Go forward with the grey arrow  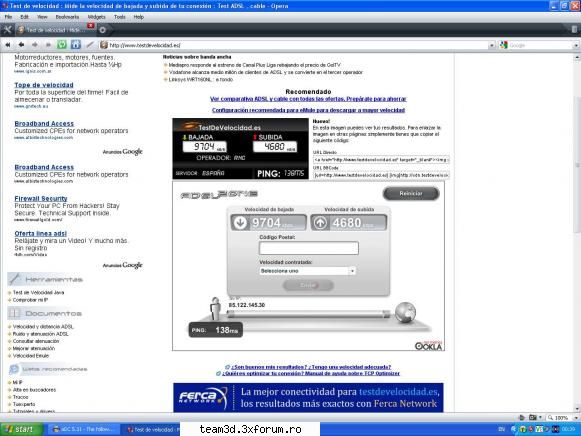click(34, 45)
